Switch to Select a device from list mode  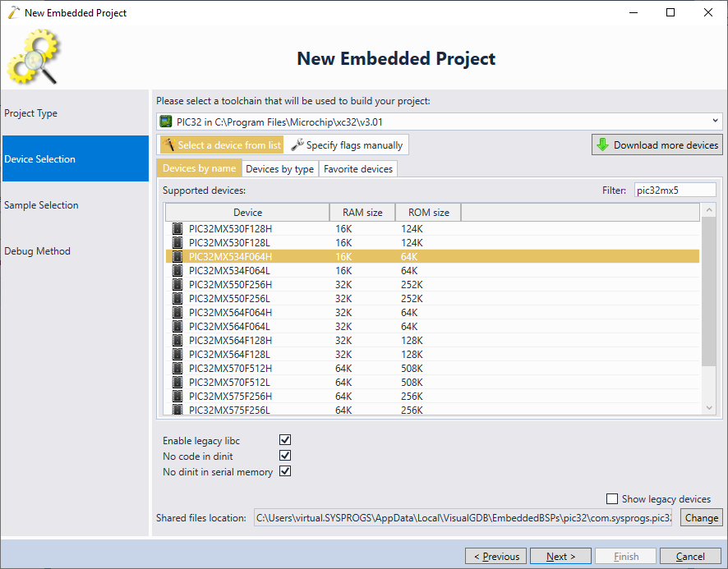(x=222, y=145)
